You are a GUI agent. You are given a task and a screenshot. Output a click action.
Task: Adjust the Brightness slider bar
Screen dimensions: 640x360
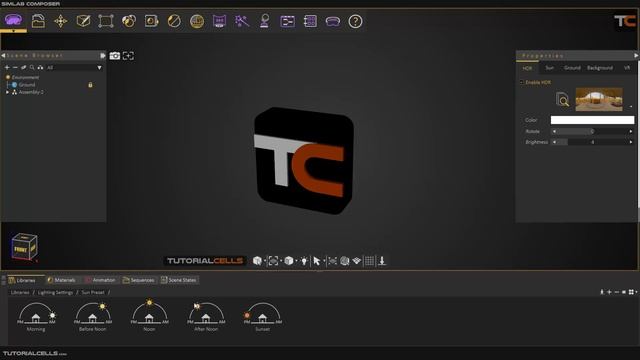pyautogui.click(x=592, y=142)
